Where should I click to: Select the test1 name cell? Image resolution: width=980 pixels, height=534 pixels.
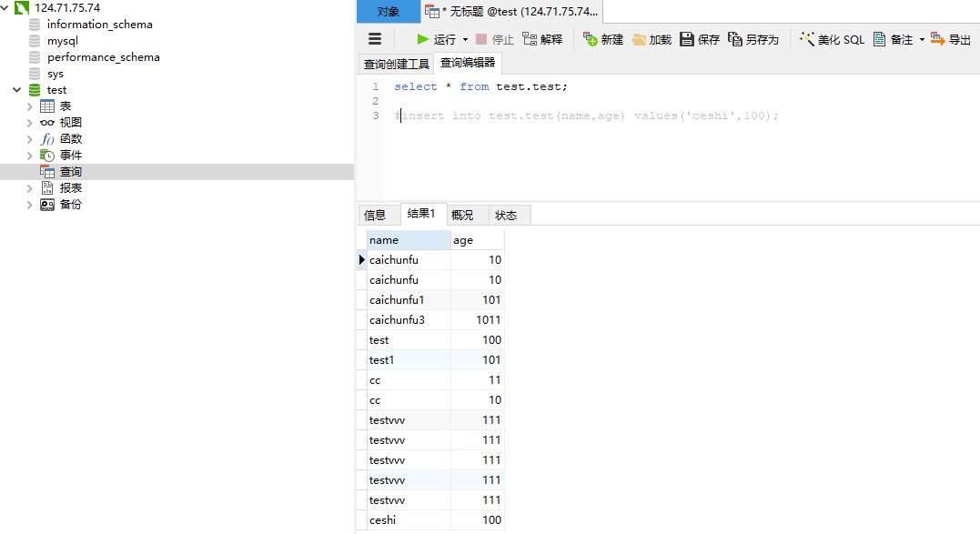(x=409, y=359)
